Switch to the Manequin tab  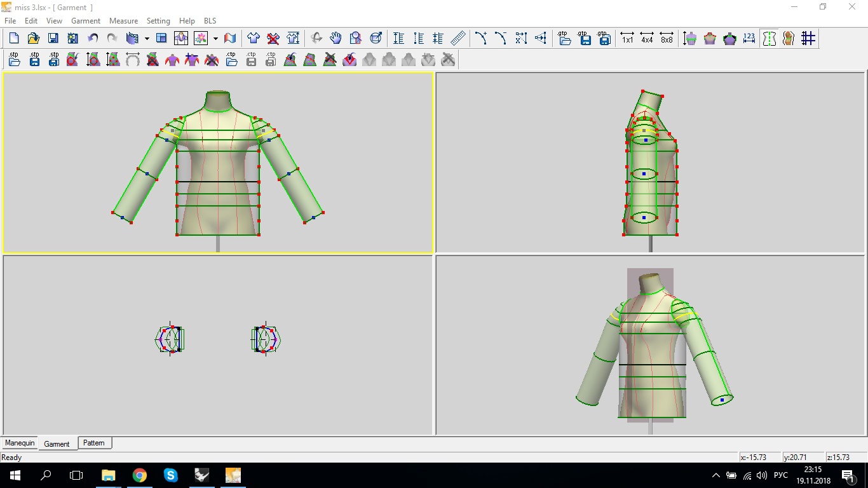click(20, 443)
